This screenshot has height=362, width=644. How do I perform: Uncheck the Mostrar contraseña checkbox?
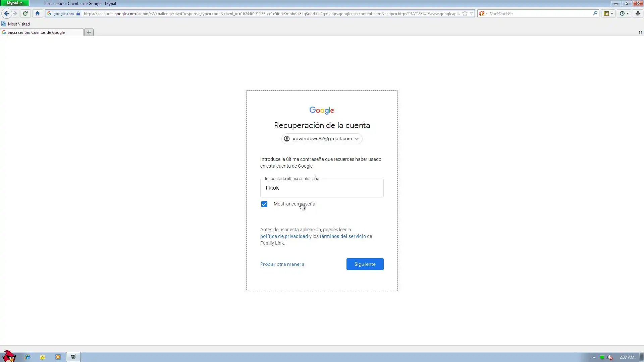coord(264,204)
